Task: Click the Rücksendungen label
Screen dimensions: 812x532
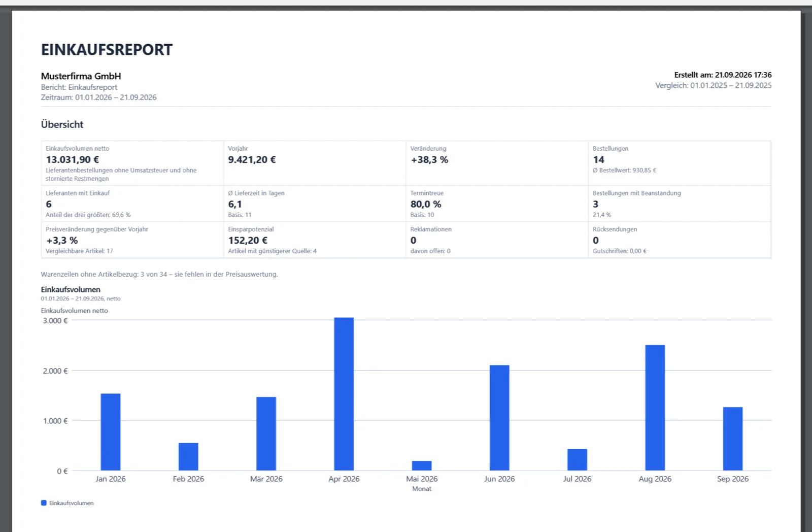Action: (x=615, y=229)
